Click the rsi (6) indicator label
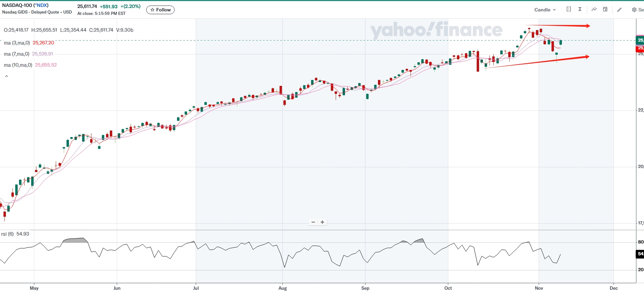This screenshot has height=296, width=644. (x=7, y=234)
